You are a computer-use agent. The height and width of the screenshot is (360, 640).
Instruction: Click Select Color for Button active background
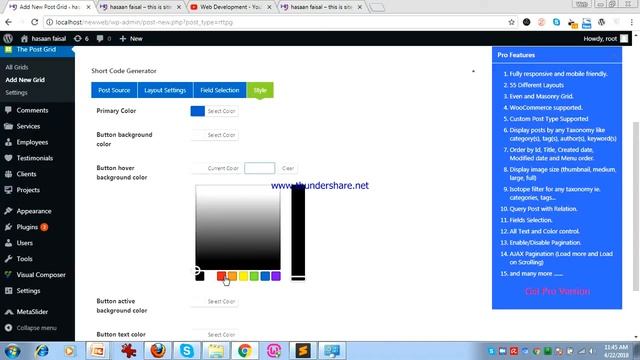(x=221, y=301)
